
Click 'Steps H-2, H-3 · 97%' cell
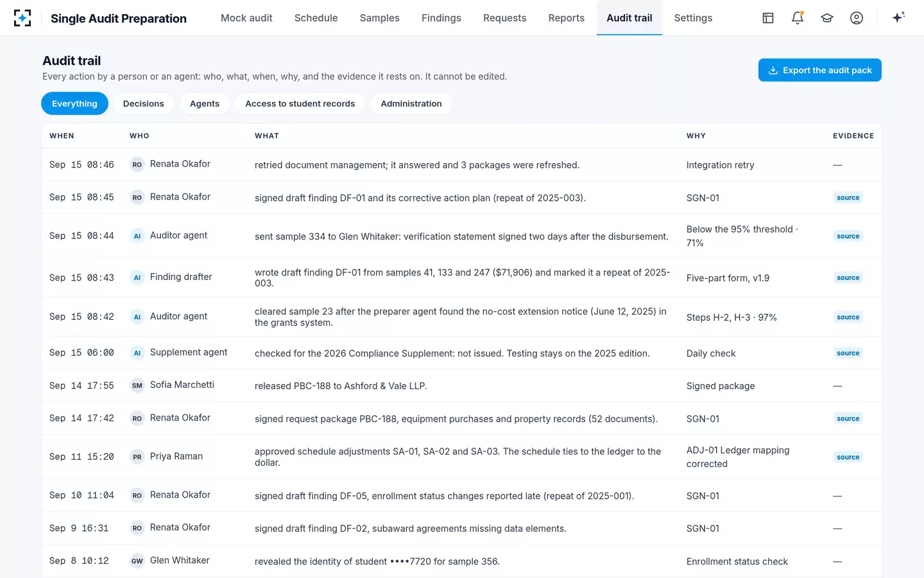tap(732, 317)
